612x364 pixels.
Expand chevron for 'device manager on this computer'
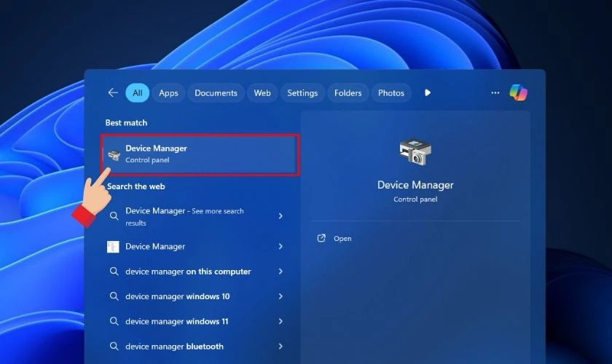tap(280, 271)
